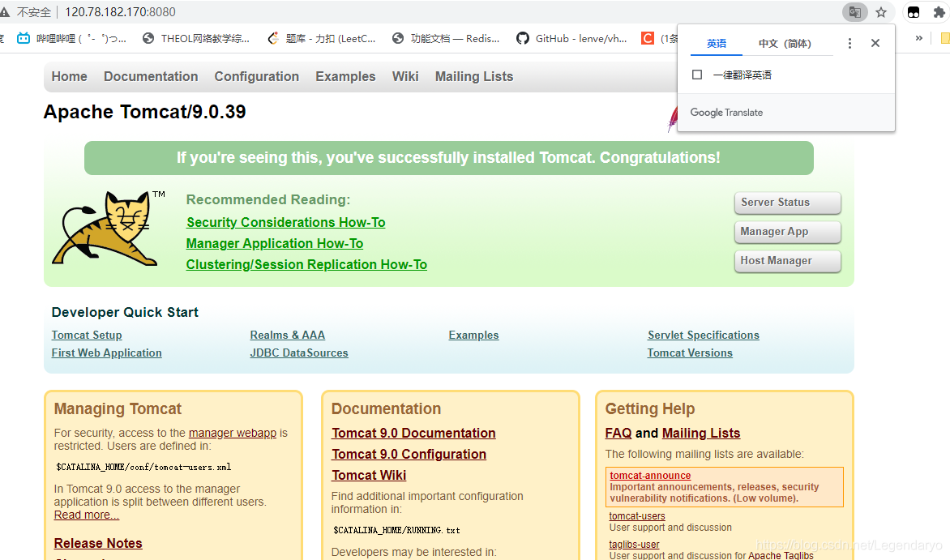Open Wiki in the navigation bar

point(405,76)
